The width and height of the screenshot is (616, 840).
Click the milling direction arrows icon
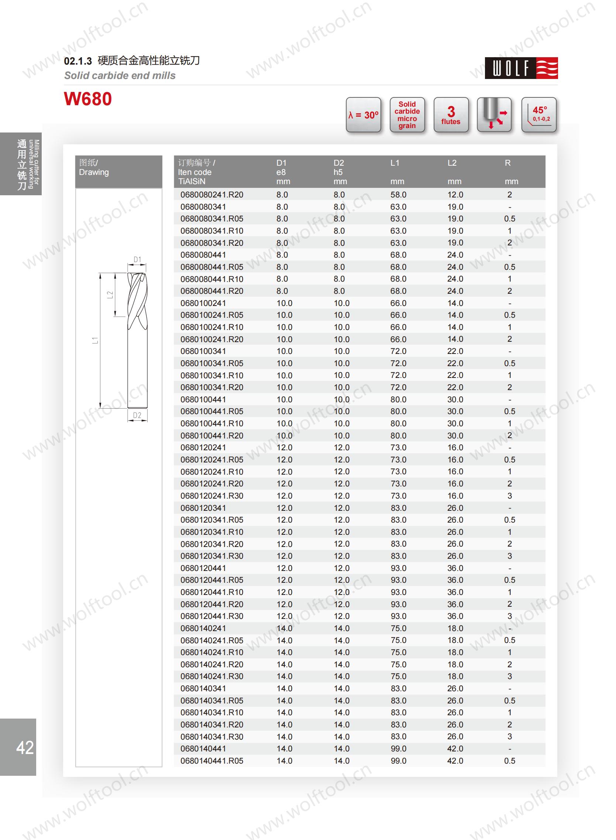(x=495, y=115)
